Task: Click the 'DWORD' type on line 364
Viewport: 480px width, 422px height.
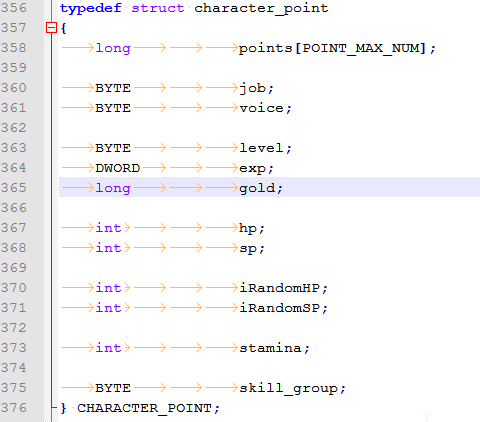Action: coord(118,168)
